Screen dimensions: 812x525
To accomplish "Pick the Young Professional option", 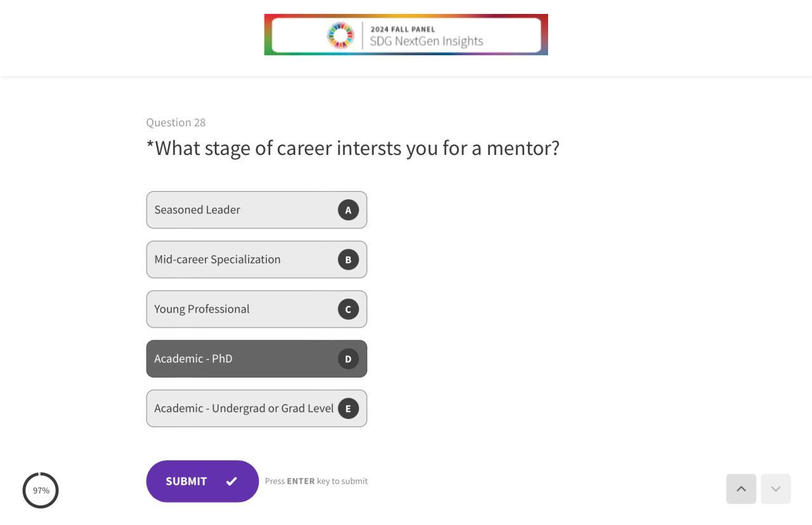I will pos(241,309).
